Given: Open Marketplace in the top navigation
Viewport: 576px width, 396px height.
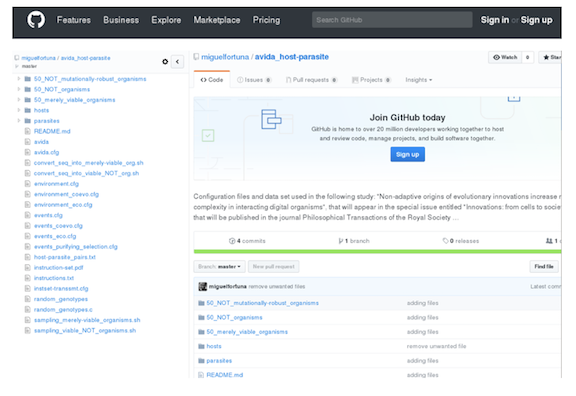Looking at the screenshot, I should (x=217, y=20).
